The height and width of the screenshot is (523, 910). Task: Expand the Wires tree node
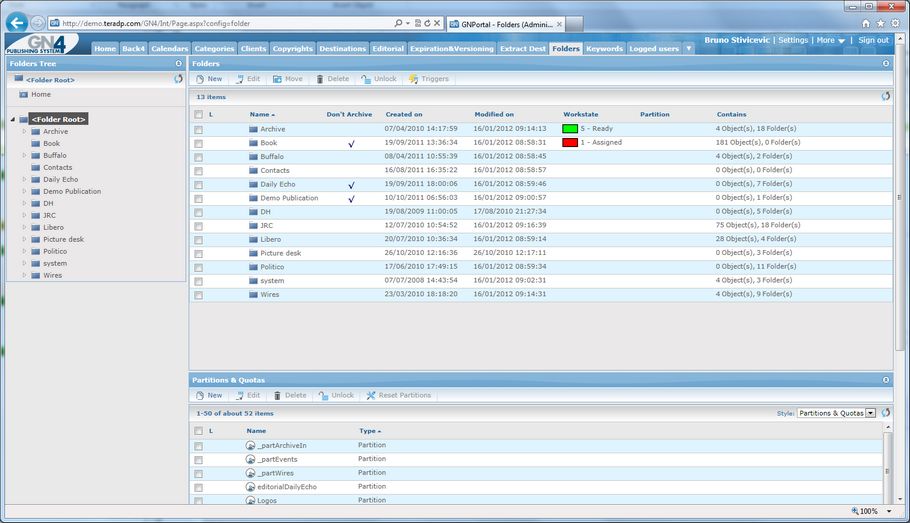pos(24,275)
